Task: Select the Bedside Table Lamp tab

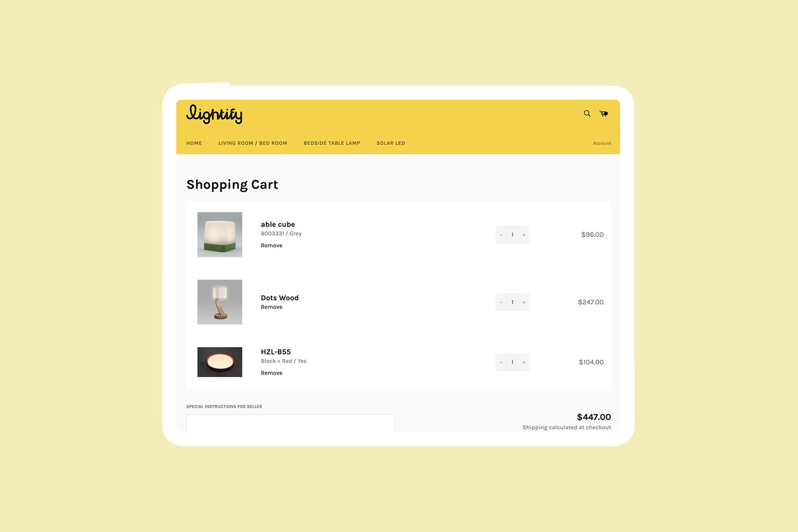Action: pos(331,143)
